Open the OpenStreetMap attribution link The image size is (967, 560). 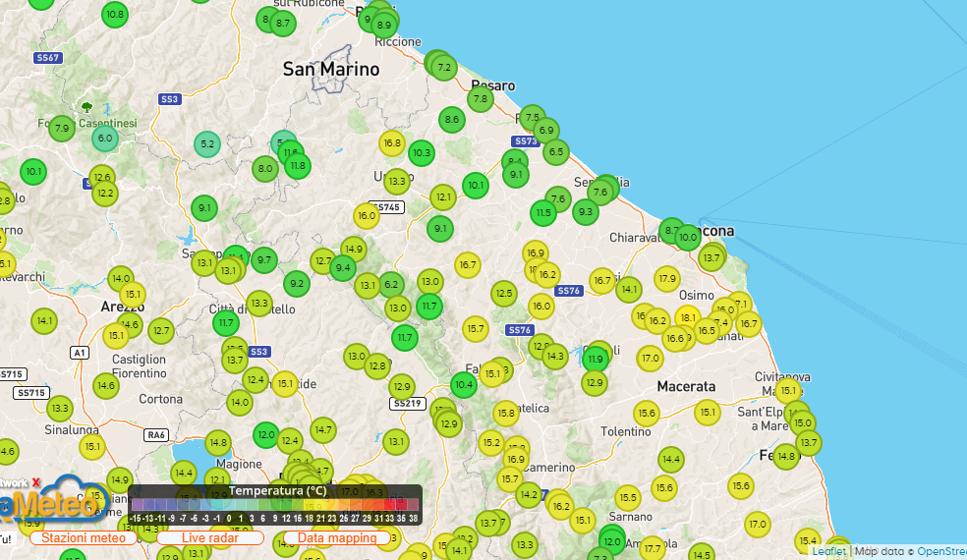click(x=941, y=552)
